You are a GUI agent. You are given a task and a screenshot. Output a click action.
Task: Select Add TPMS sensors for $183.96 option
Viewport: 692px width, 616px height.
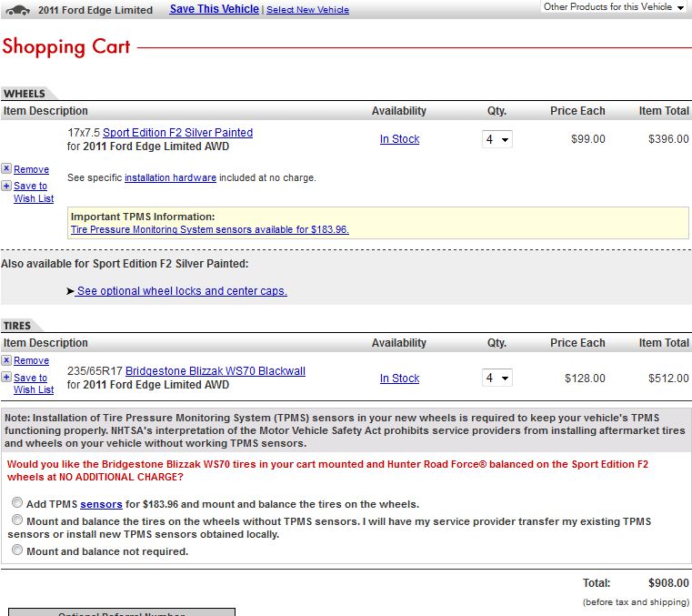pyautogui.click(x=17, y=502)
